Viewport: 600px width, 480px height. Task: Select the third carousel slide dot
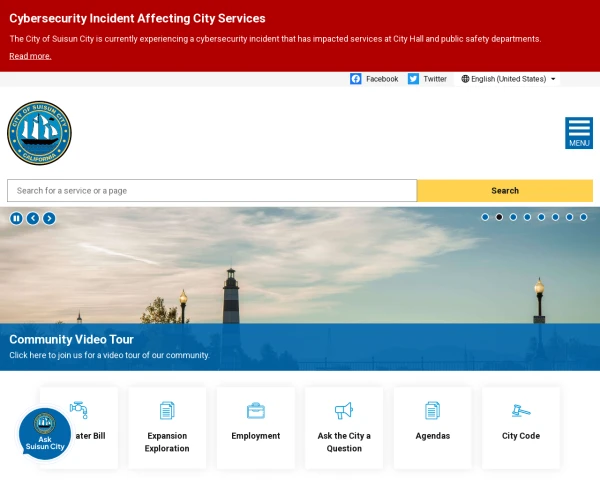[x=513, y=217]
